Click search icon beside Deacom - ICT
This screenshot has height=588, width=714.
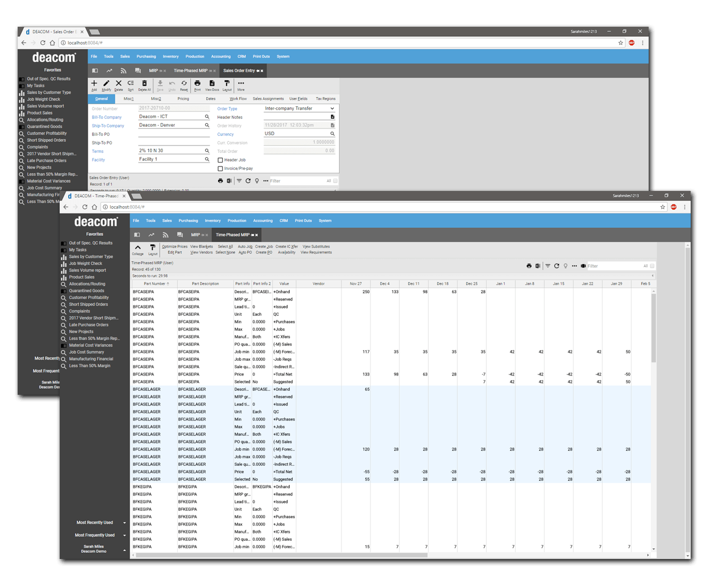click(207, 116)
